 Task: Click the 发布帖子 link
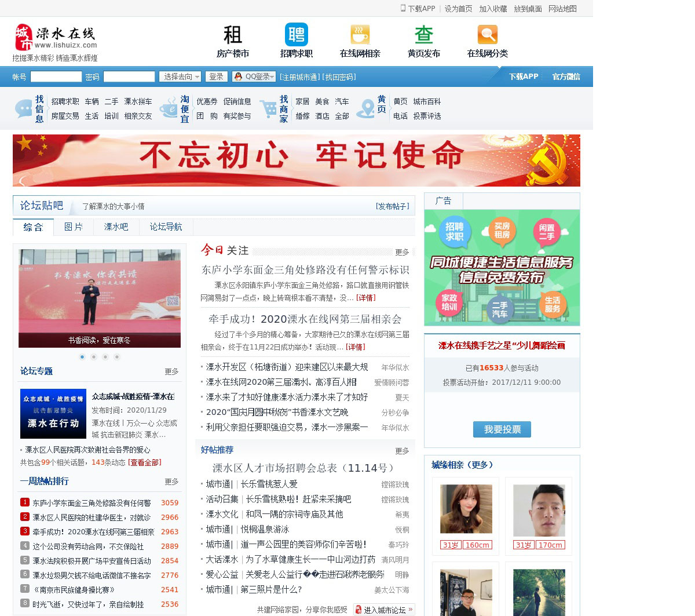click(x=393, y=206)
